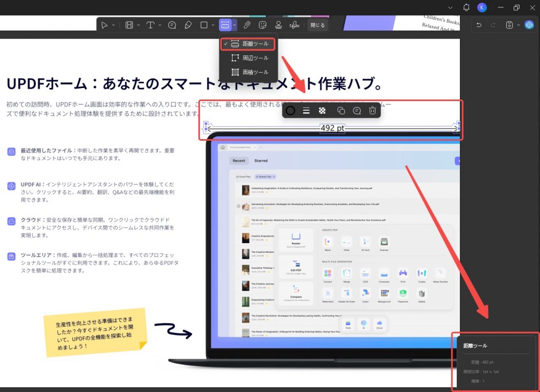The width and height of the screenshot is (540, 392).
Task: Click the paperclip attachment tool
Action: click(x=247, y=25)
